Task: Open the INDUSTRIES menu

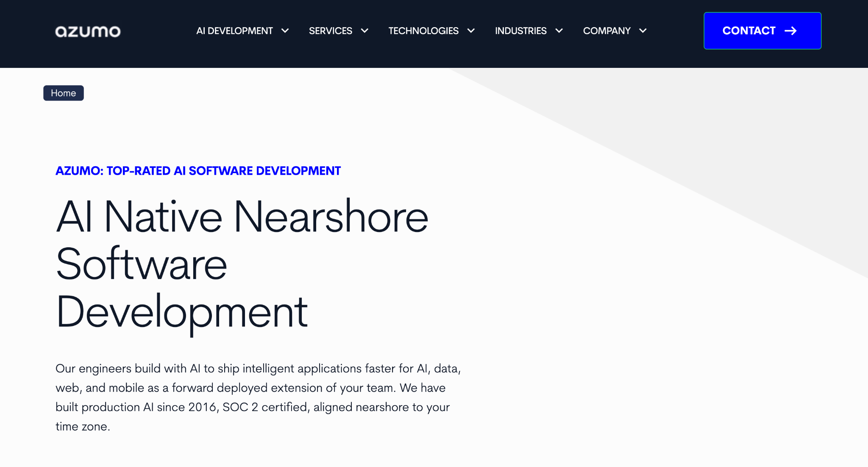Action: 521,31
